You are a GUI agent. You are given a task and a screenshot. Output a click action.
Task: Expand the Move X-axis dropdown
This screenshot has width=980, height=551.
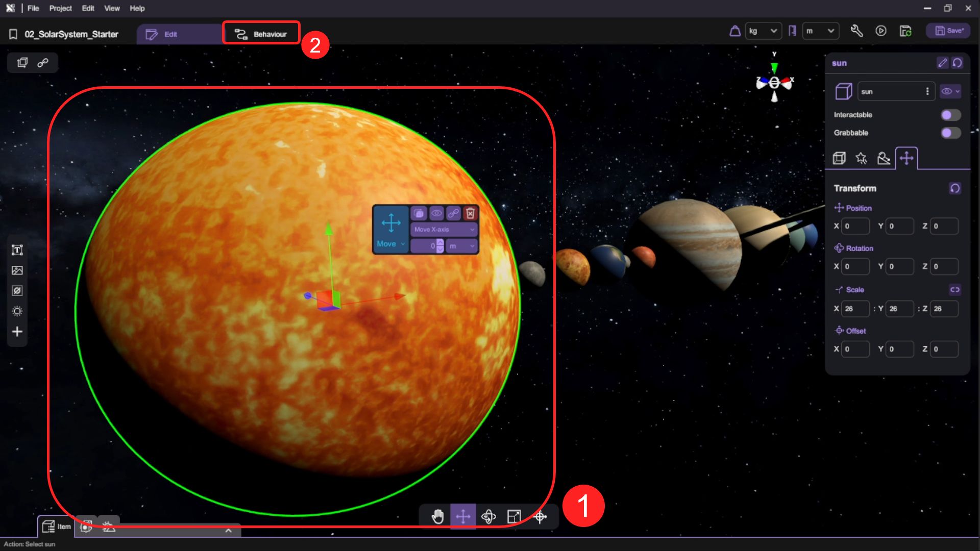[x=444, y=230]
